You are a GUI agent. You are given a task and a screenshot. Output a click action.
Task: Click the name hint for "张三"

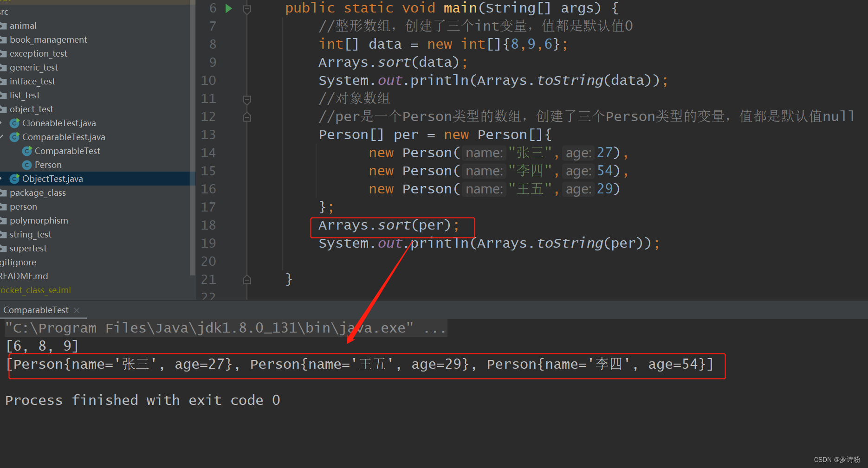coord(484,153)
